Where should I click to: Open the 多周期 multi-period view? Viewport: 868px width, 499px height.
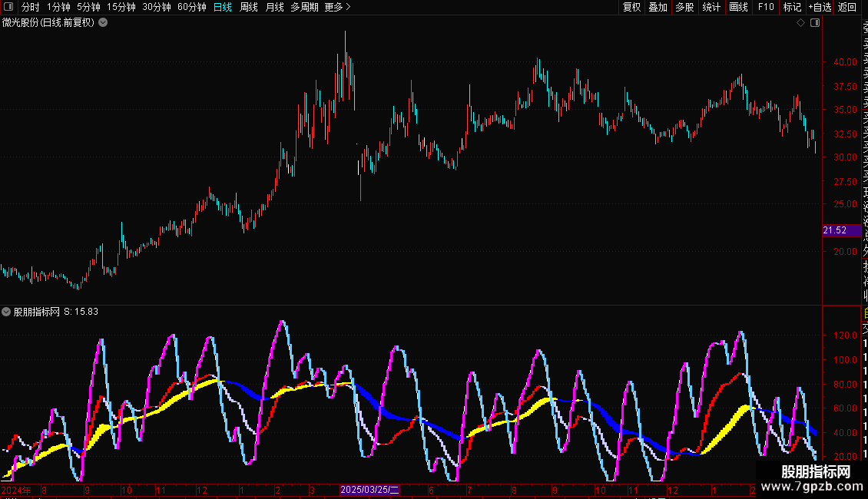point(304,7)
